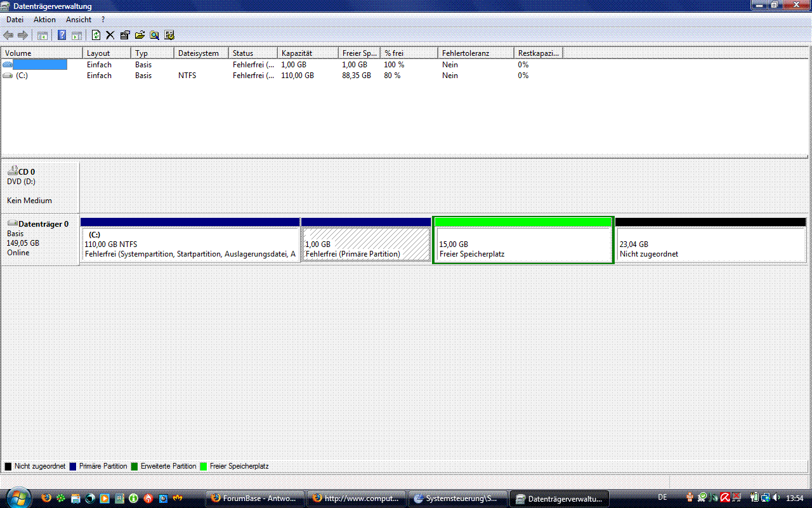
Task: Click the Datenträger 0 disk label
Action: 43,224
